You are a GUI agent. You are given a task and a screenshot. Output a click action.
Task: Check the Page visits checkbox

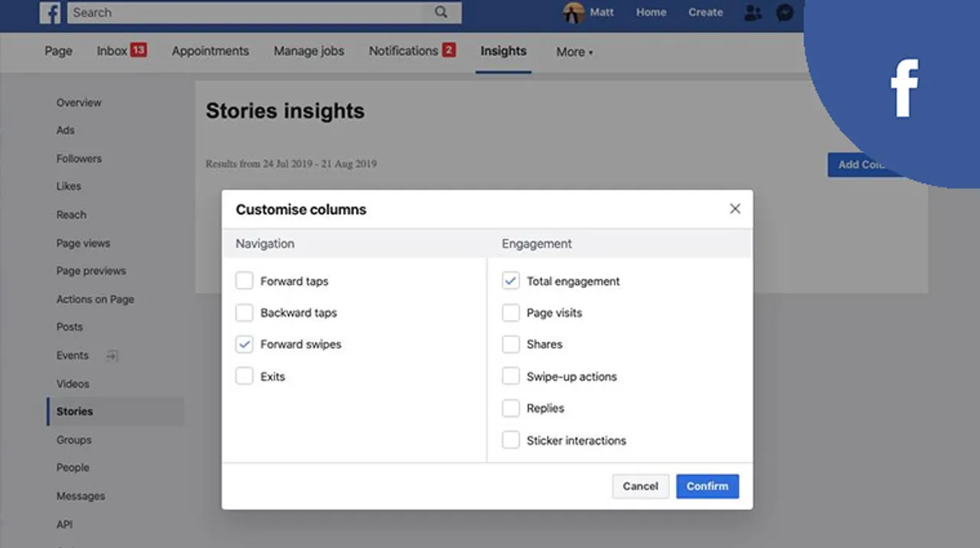(x=511, y=312)
